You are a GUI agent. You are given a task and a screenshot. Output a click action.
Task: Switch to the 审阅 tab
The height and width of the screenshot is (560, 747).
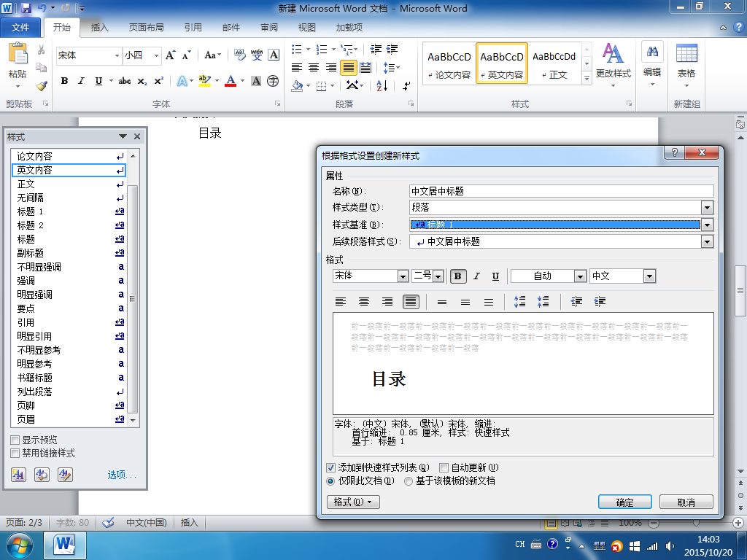click(268, 28)
